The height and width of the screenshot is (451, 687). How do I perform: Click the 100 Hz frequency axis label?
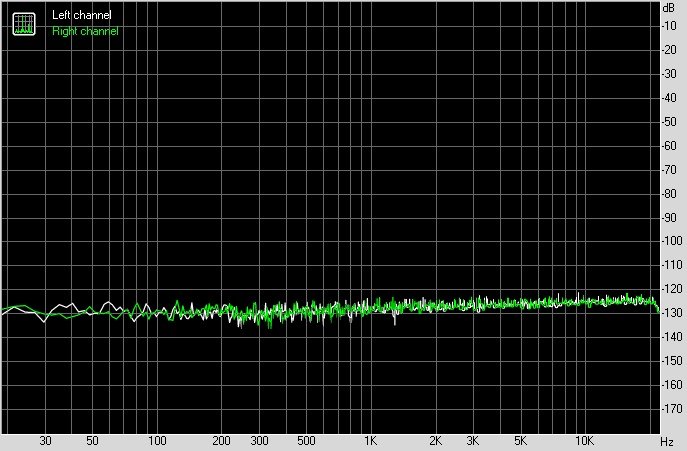click(x=157, y=441)
